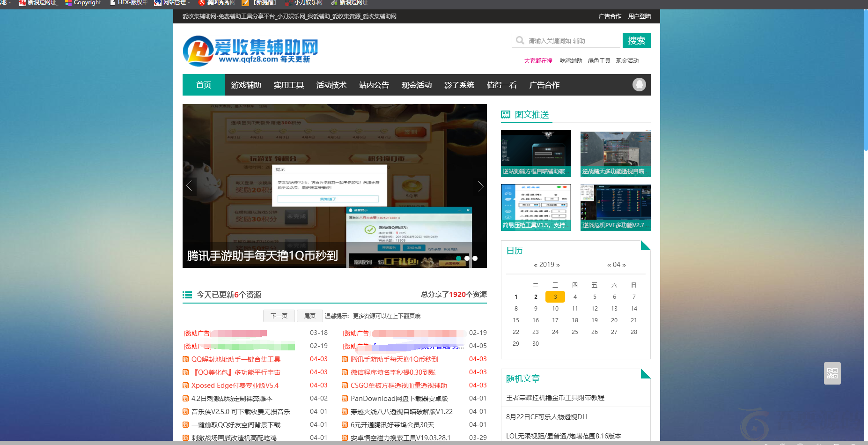
Task: Click 吃鸡辅助 hot search link
Action: [x=571, y=61]
